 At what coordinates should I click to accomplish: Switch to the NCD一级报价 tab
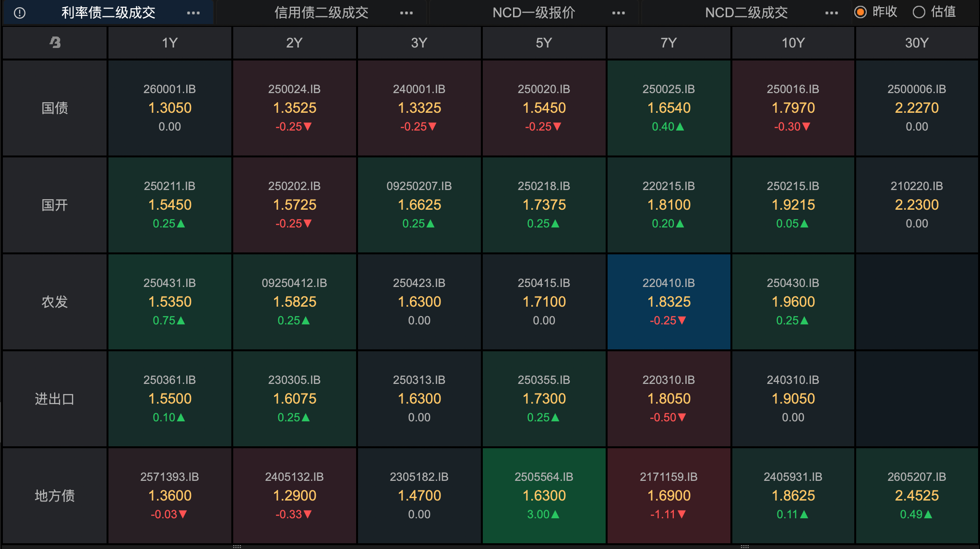click(x=534, y=13)
